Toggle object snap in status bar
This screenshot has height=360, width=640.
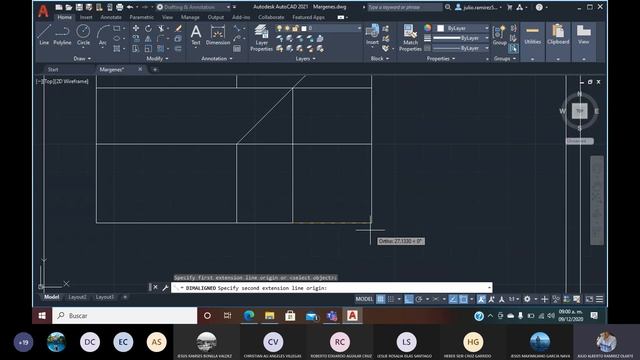click(464, 299)
